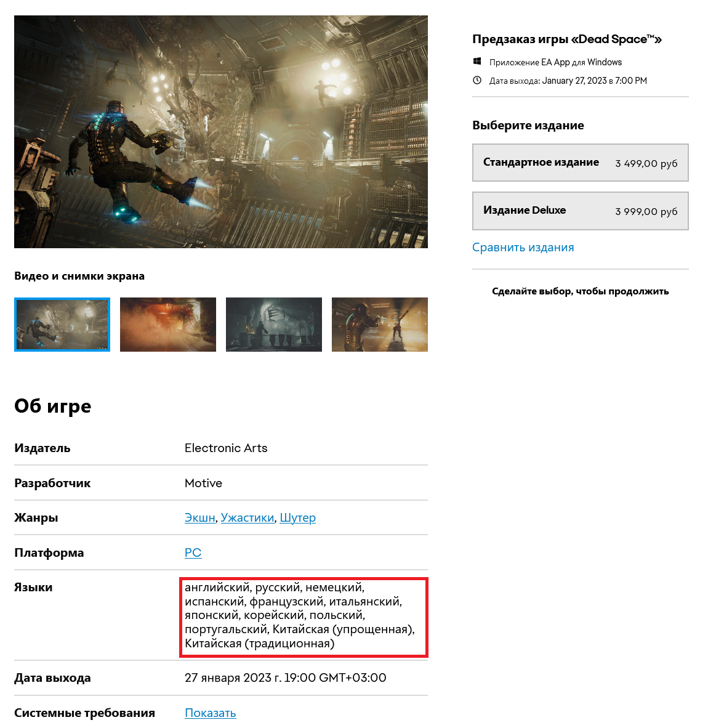This screenshot has width=708, height=728.
Task: Select the Стандартное издание edition
Action: pyautogui.click(x=581, y=163)
